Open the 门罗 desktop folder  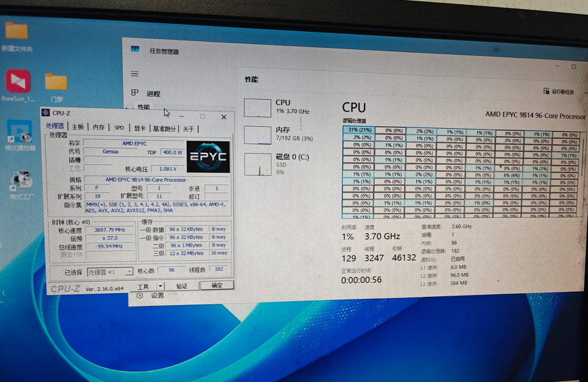point(56,87)
